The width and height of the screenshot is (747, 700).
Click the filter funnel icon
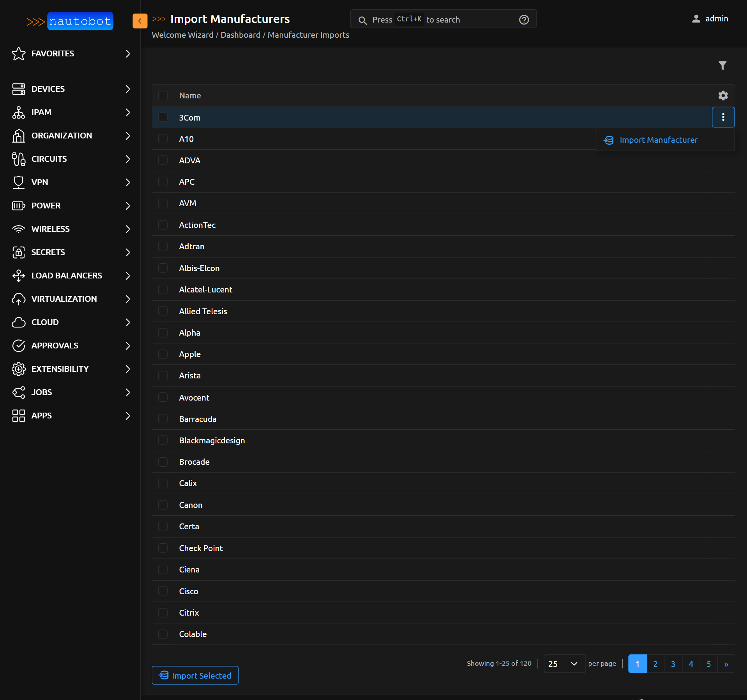click(722, 65)
